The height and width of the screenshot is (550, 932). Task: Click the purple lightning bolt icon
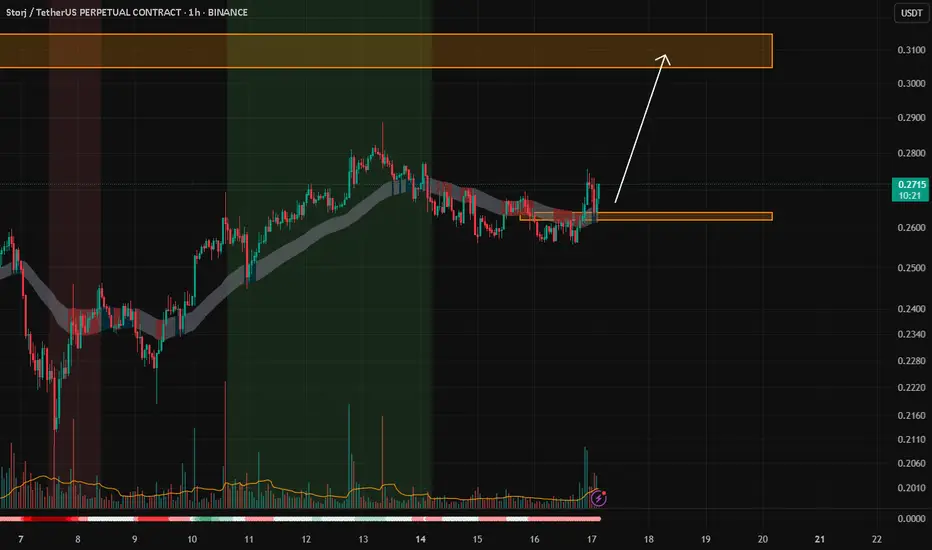coord(598,498)
